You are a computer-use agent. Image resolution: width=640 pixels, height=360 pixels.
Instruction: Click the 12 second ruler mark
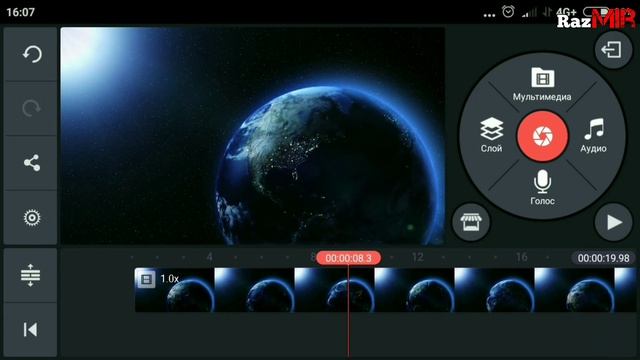(x=417, y=257)
